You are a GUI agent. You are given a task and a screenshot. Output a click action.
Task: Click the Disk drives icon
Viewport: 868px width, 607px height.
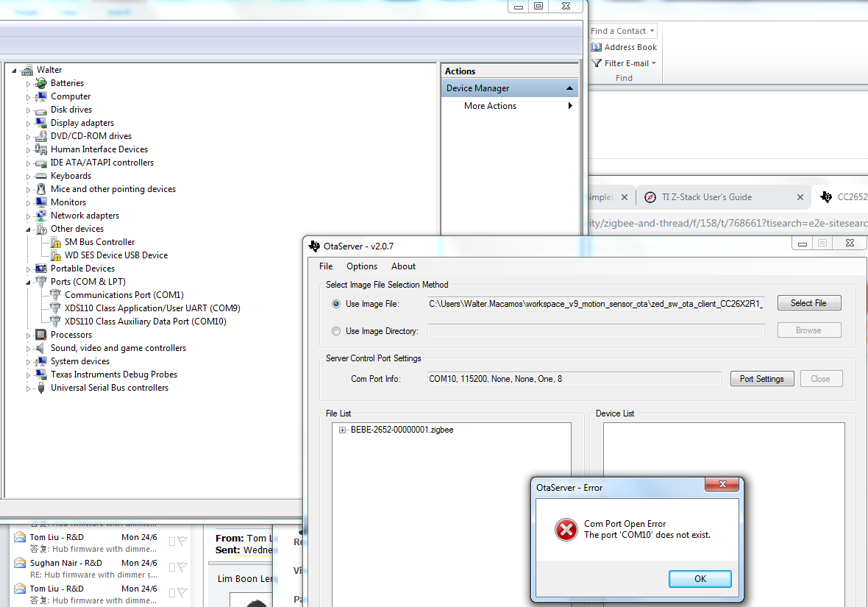pyautogui.click(x=40, y=110)
